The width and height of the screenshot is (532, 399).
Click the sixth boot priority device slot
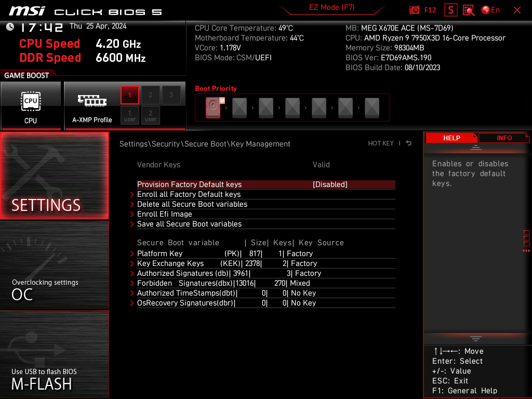pos(345,108)
